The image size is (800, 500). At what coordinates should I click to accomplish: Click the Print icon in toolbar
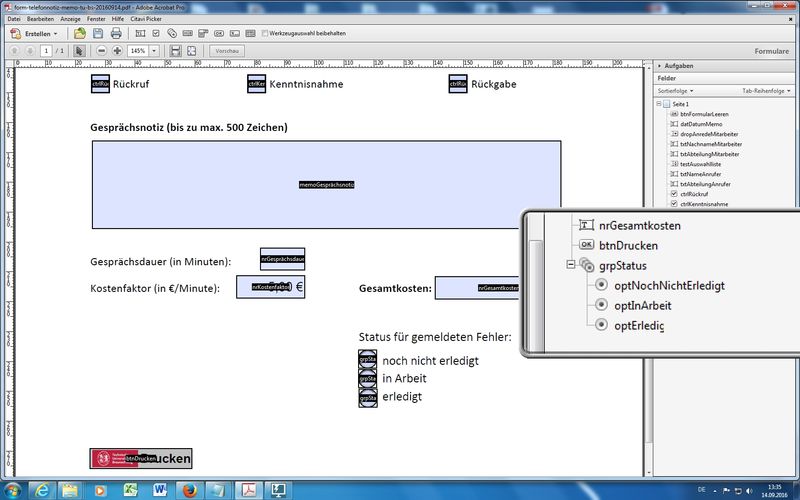click(x=118, y=33)
